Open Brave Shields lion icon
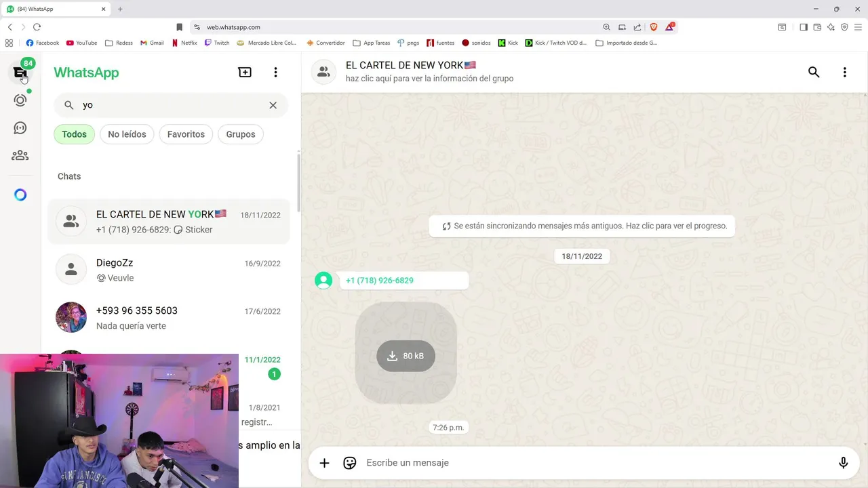868x488 pixels. pos(654,27)
